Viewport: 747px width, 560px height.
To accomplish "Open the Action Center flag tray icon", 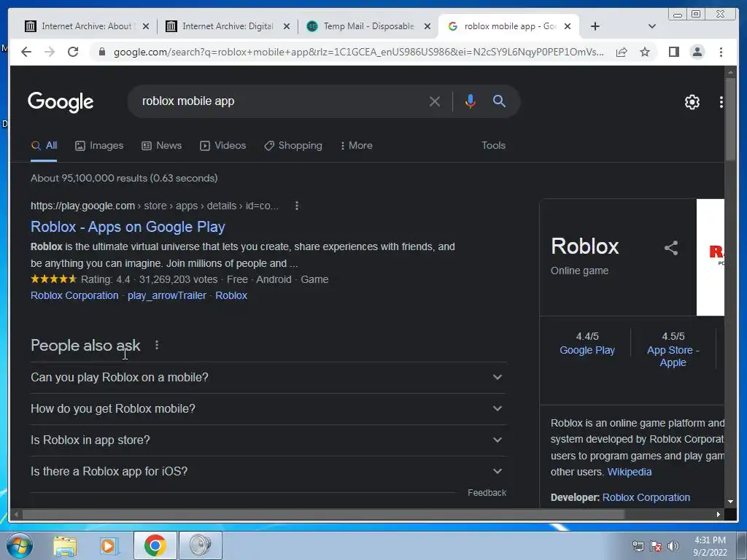I will (x=656, y=546).
